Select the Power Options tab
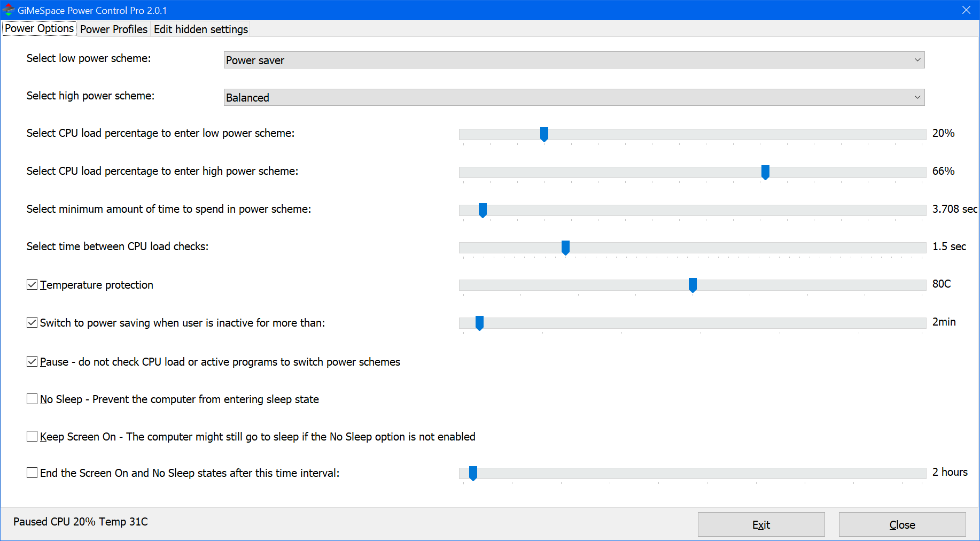 (39, 29)
